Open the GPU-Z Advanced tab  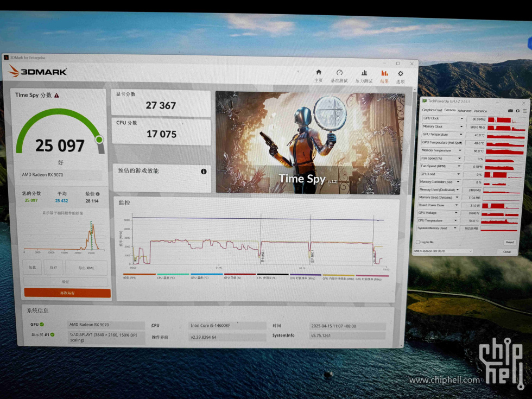tap(465, 111)
